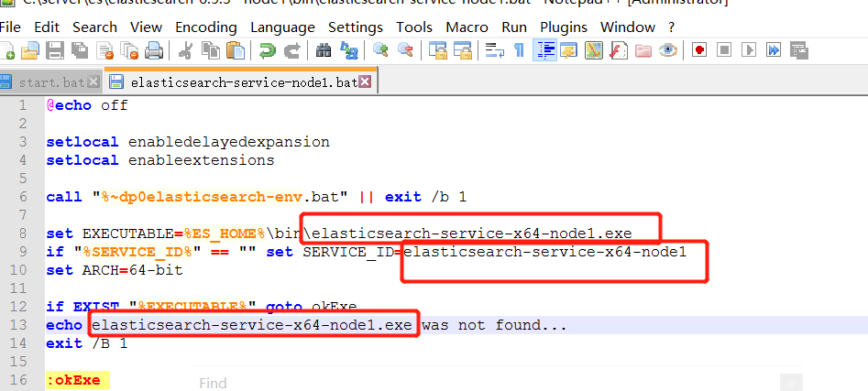Screen dimensions: 868x391
Task: Click the Close All documents icon
Action: pyautogui.click(x=129, y=51)
